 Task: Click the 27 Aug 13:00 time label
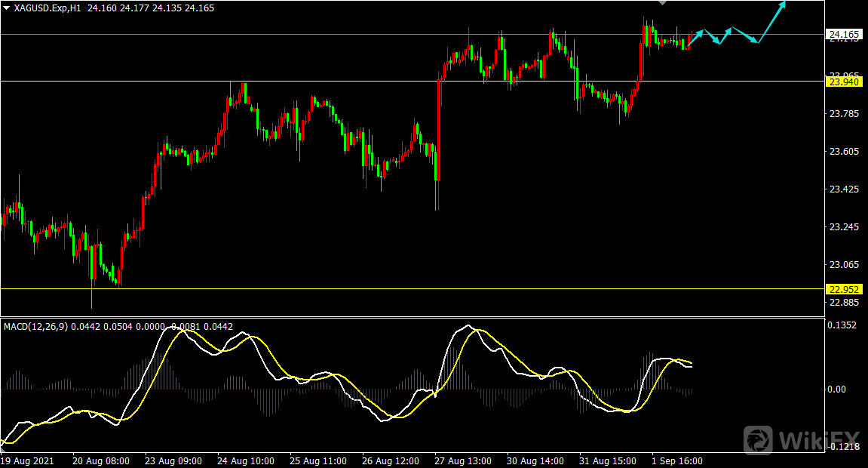(x=465, y=460)
